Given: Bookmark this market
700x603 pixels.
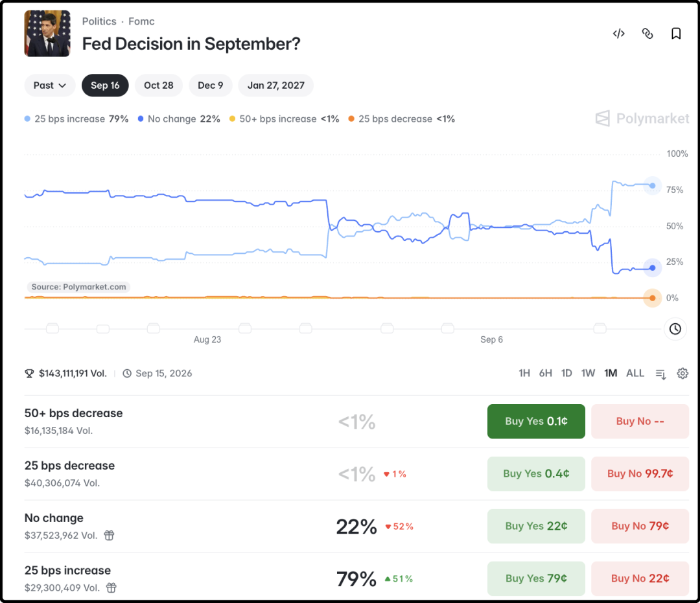Looking at the screenshot, I should tap(676, 34).
